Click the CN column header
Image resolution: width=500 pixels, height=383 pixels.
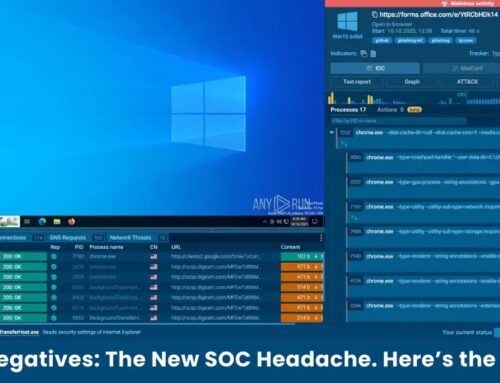pyautogui.click(x=154, y=247)
